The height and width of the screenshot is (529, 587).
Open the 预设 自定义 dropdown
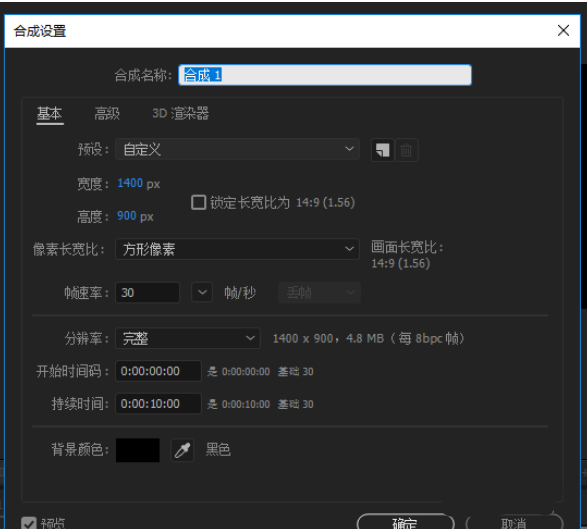(x=237, y=149)
